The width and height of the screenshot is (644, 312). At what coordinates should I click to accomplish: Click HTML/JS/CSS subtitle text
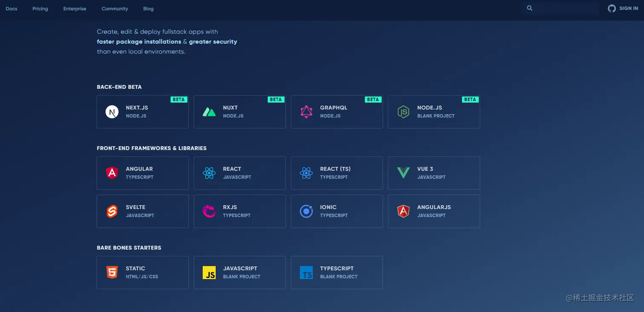coord(142,277)
